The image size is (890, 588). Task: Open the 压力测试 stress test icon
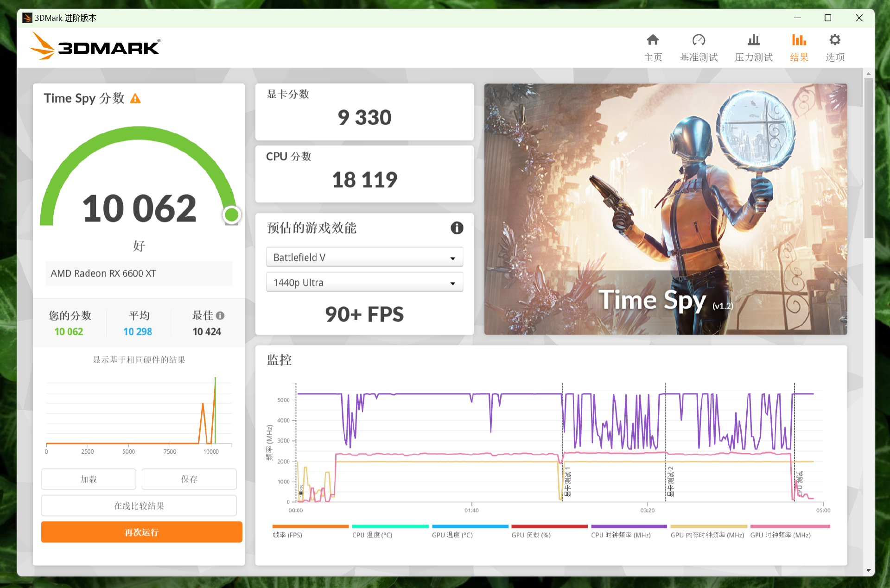pos(754,40)
